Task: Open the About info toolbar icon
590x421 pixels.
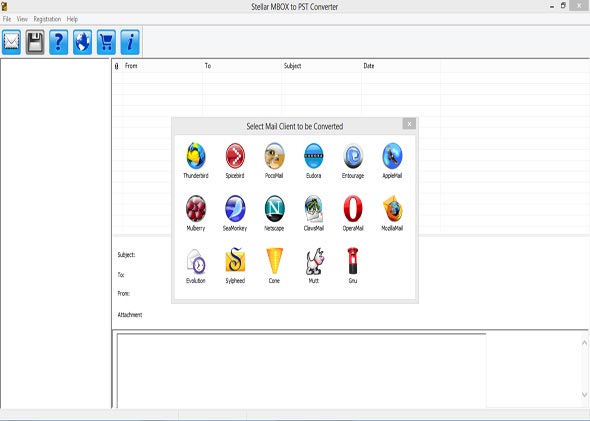Action: (x=130, y=42)
